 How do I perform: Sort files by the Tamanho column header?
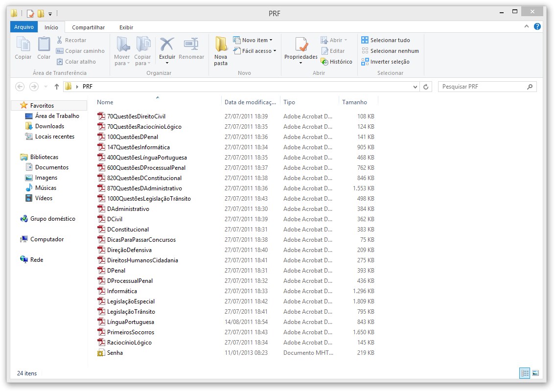click(x=354, y=102)
